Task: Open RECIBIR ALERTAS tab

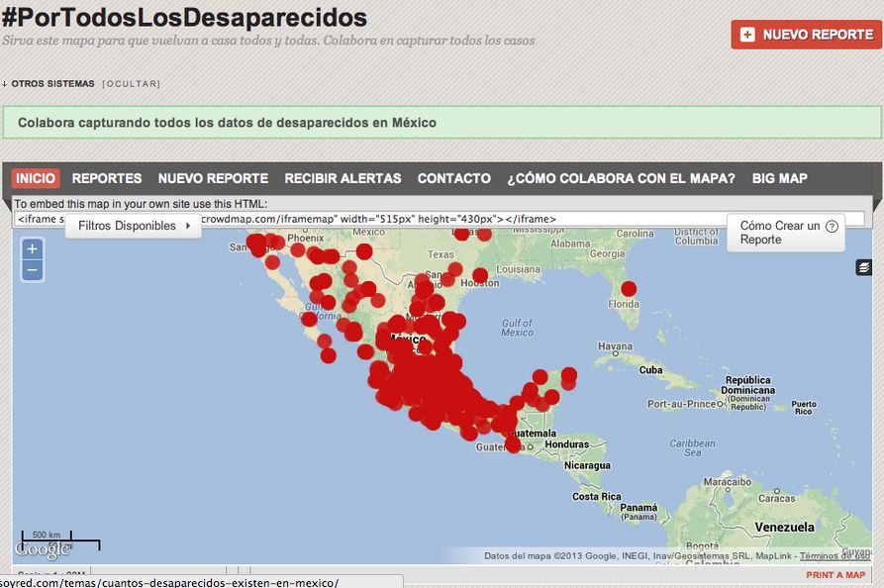Action: point(343,178)
